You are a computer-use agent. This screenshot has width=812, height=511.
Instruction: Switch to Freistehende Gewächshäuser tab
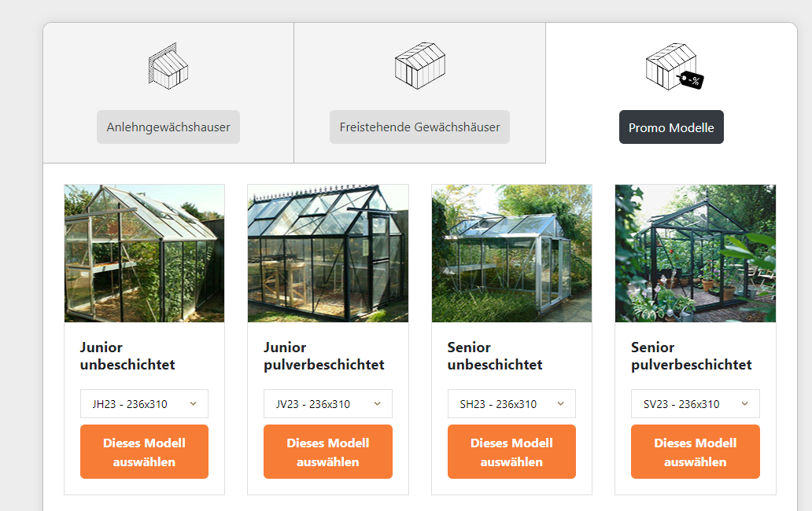tap(420, 127)
